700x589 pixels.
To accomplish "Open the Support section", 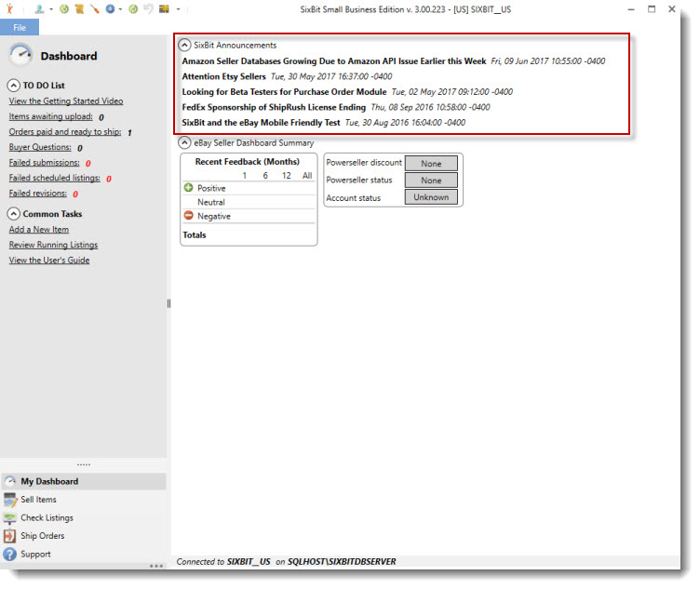I will point(84,555).
